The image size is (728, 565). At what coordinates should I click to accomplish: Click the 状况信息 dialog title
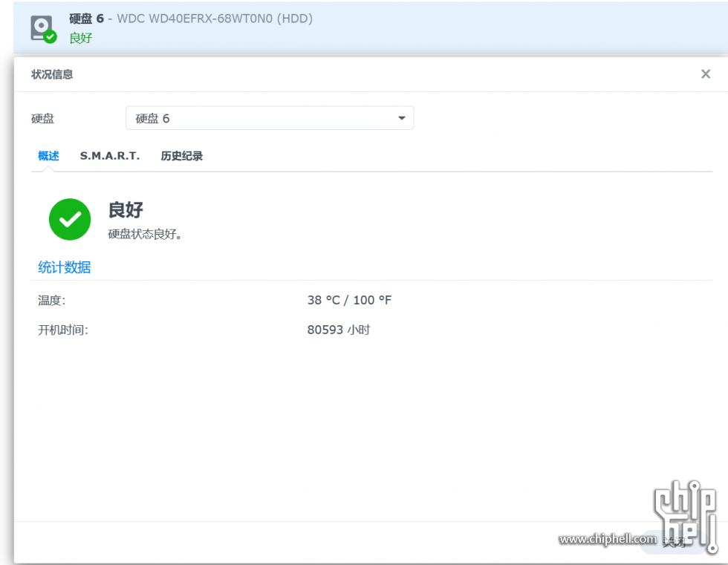pos(52,74)
